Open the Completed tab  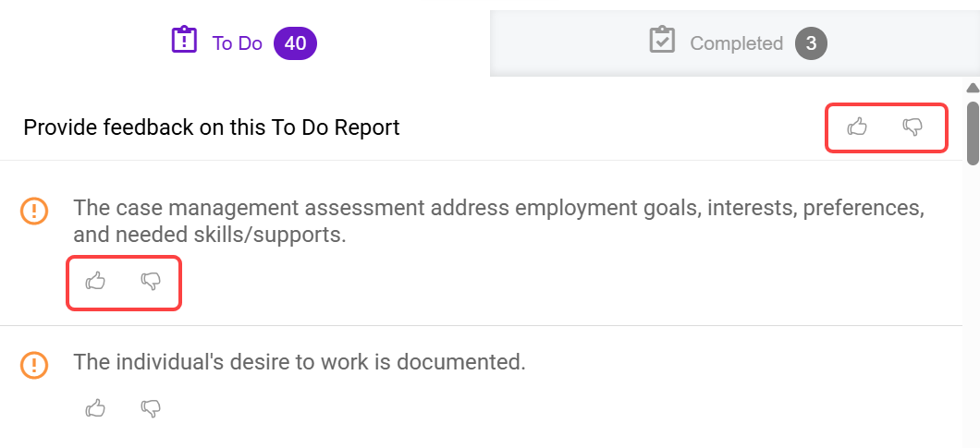736,43
